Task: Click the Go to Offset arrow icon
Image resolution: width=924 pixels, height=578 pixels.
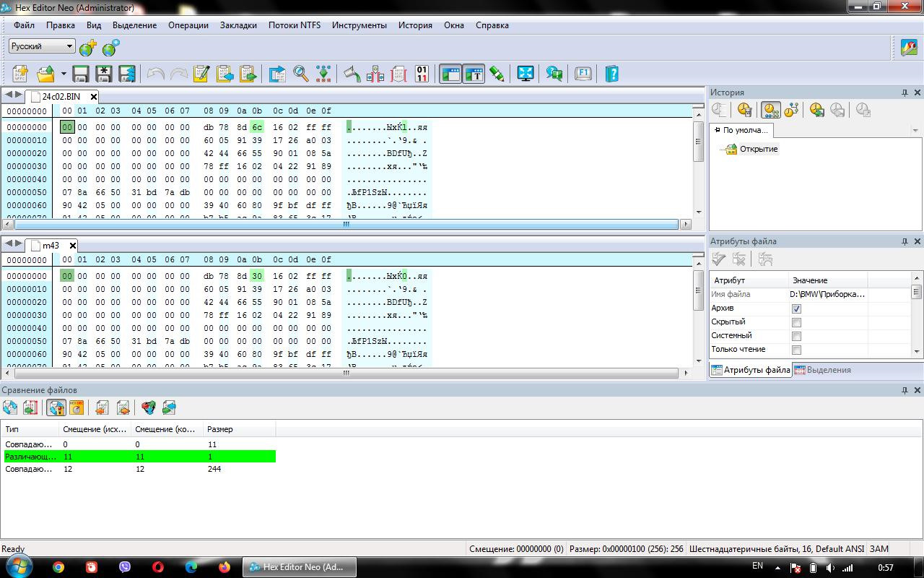Action: tap(277, 74)
